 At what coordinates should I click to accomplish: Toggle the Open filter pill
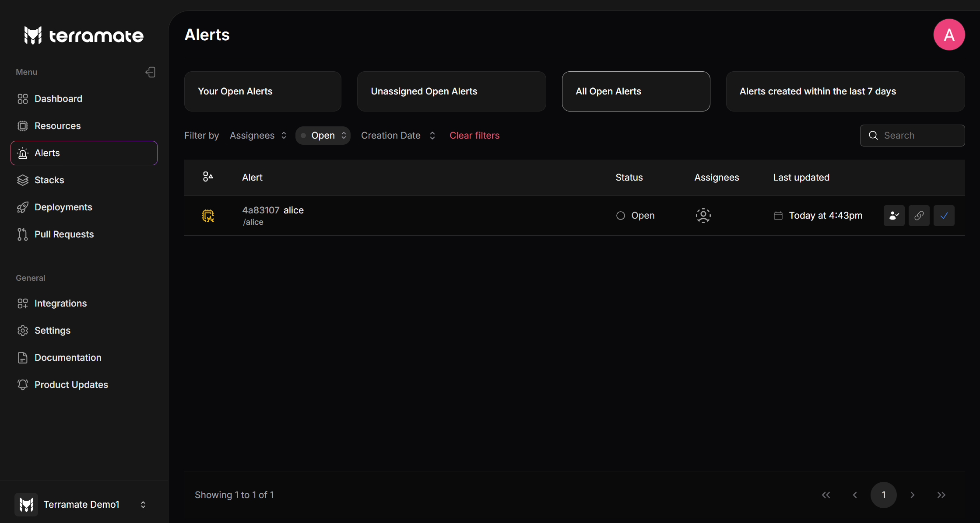(x=323, y=136)
